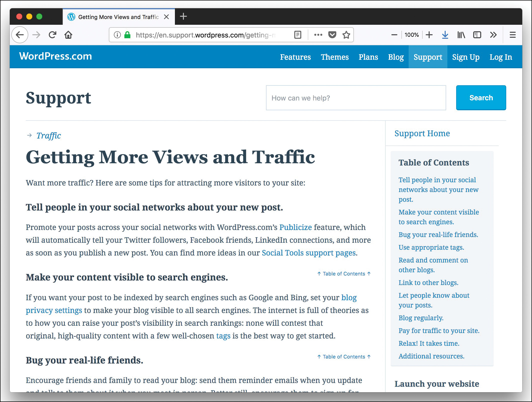Screen dimensions: 532x402
Task: Expand the overflow toolbar menu
Action: pyautogui.click(x=493, y=35)
